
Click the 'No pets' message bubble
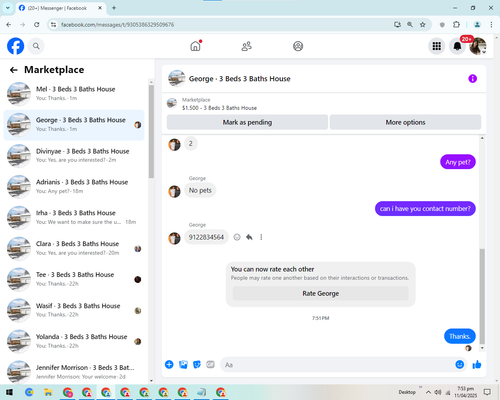tap(200, 190)
